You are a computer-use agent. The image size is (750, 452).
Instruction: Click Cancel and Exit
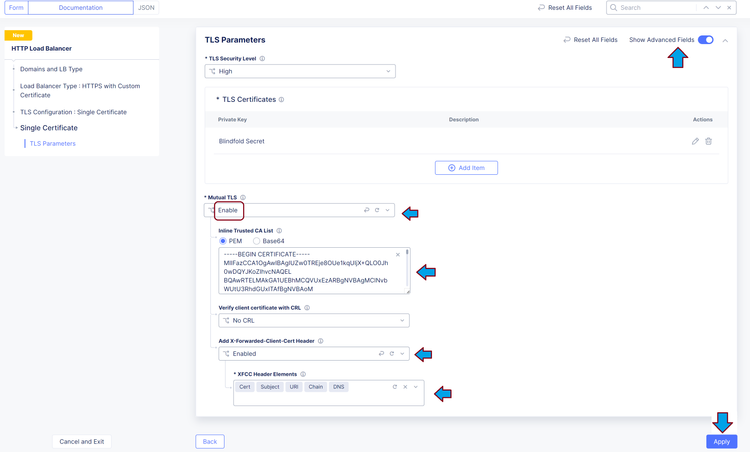coord(82,441)
